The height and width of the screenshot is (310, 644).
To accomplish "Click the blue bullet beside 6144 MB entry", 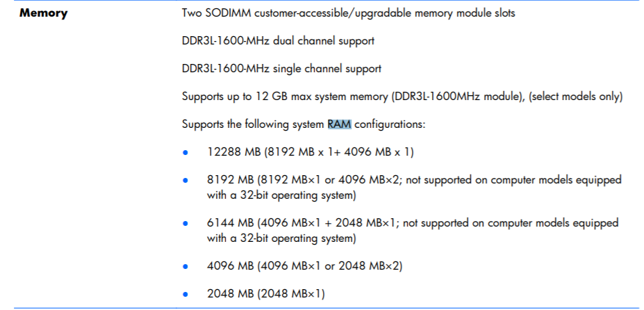I will [185, 225].
